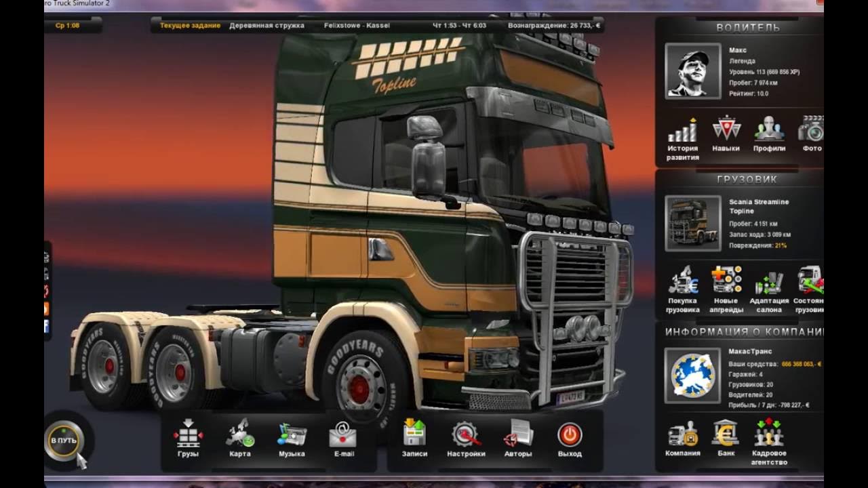Click the Felixstowe - Kassel route text

357,26
